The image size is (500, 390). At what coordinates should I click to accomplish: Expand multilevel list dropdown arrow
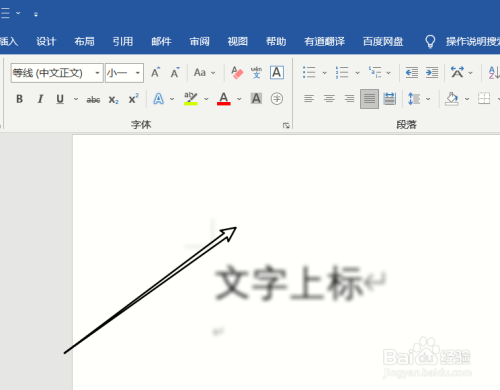tap(388, 73)
